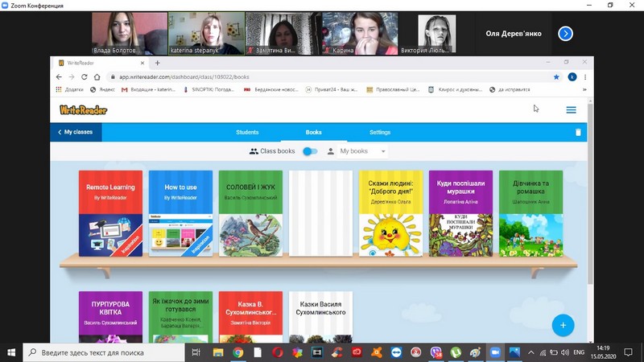Open the browser home page
The height and width of the screenshot is (362, 644).
pos(97,76)
